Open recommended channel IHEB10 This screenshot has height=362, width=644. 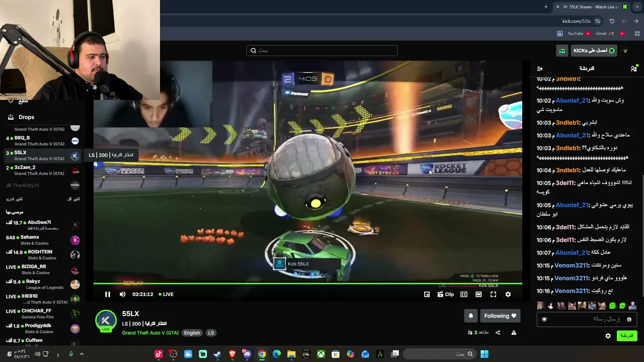click(x=42, y=299)
